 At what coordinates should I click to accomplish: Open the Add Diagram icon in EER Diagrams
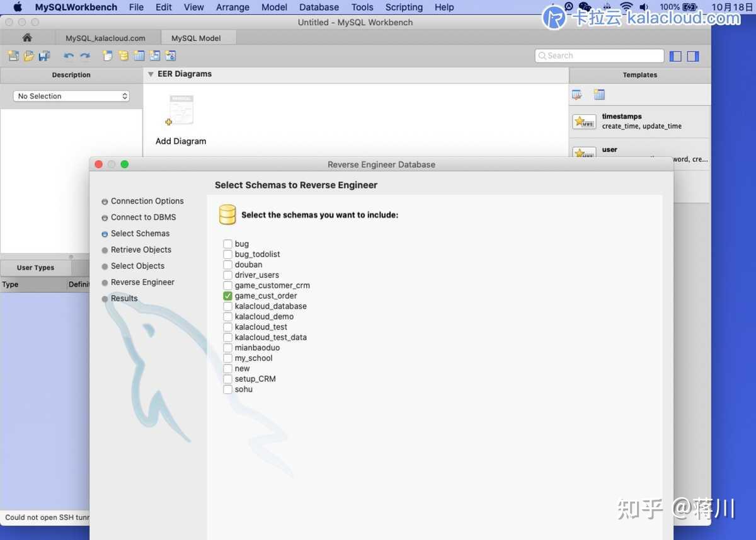(x=181, y=112)
